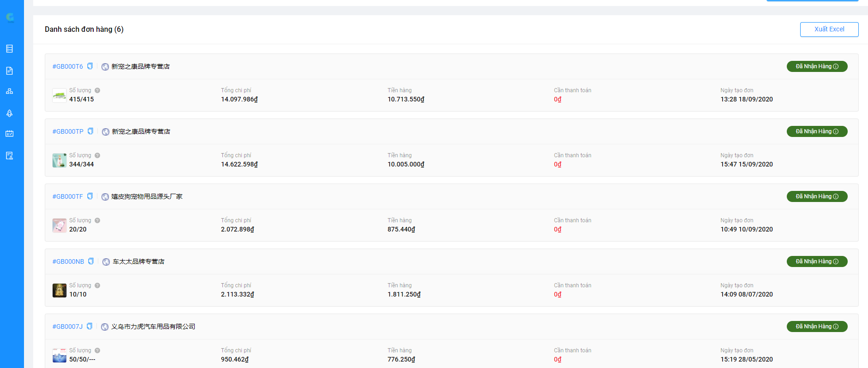This screenshot has height=368, width=868.
Task: Open the product thumbnail for order #GB000TP
Action: pyautogui.click(x=59, y=160)
